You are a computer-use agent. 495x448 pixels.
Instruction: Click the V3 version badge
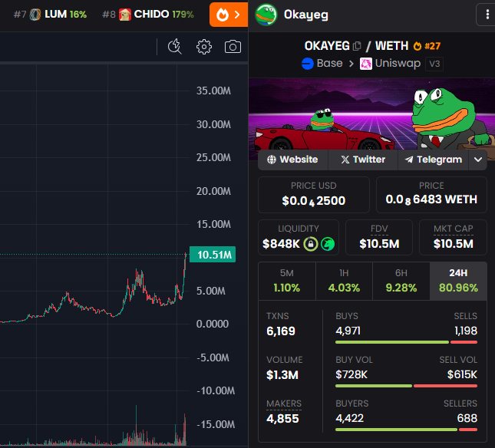(x=434, y=64)
